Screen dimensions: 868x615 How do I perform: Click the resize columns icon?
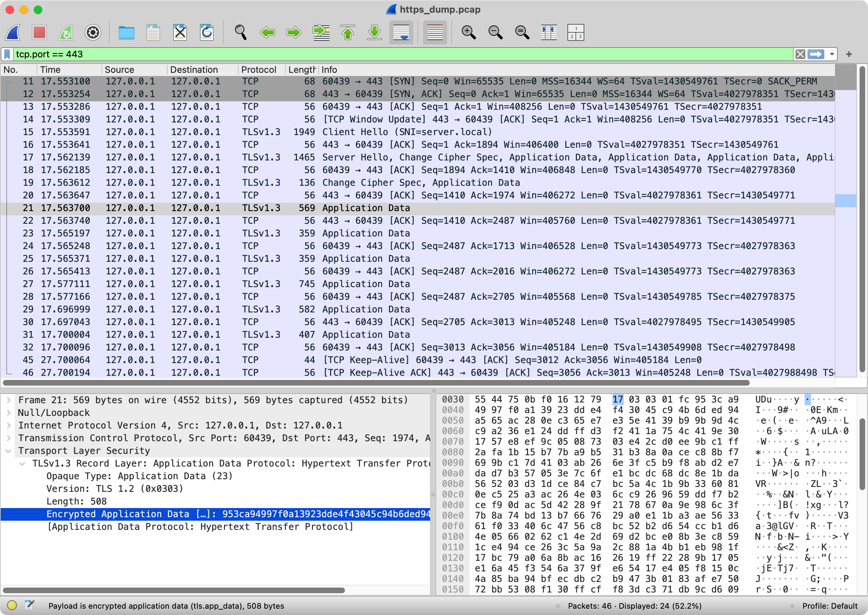coord(549,33)
